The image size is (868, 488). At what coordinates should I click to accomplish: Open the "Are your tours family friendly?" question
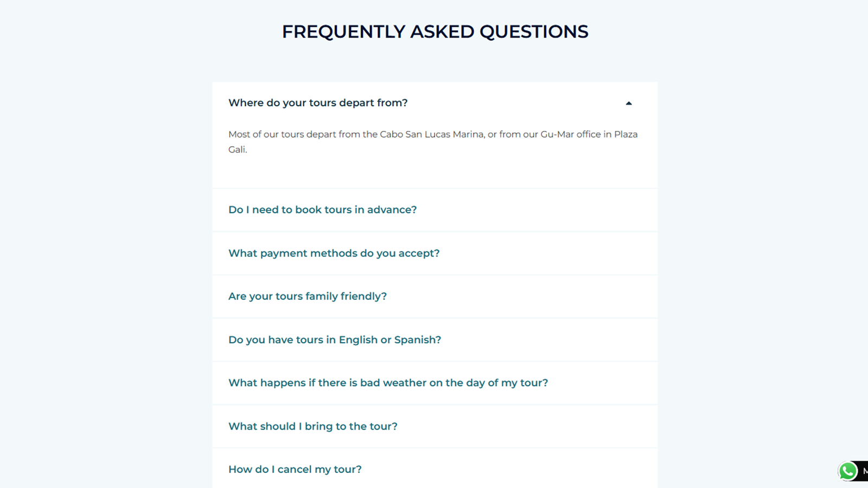click(307, 297)
